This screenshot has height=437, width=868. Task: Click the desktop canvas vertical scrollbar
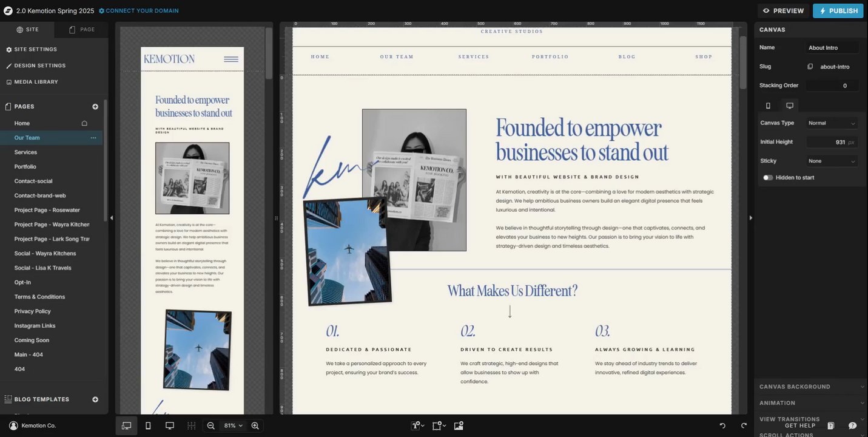click(743, 62)
